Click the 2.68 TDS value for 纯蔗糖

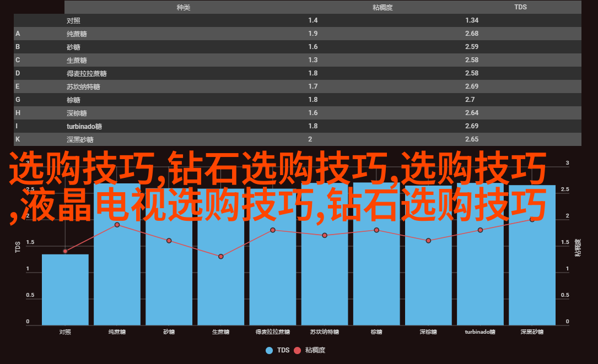point(472,34)
